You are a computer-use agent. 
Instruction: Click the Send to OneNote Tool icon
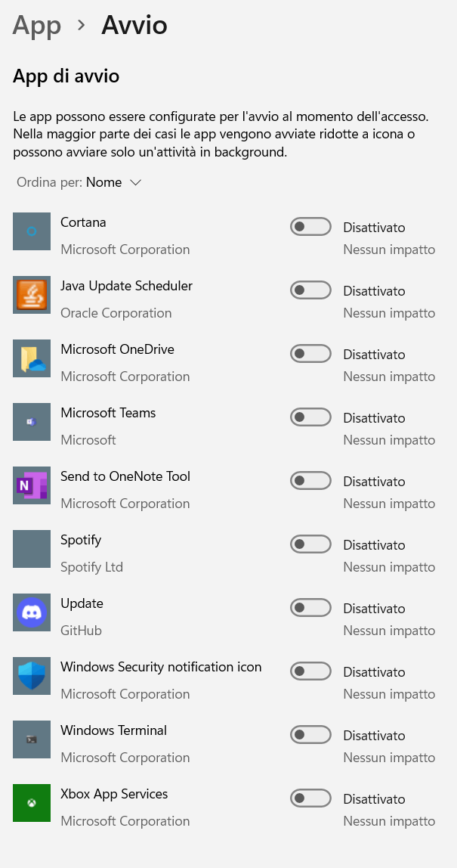point(32,485)
